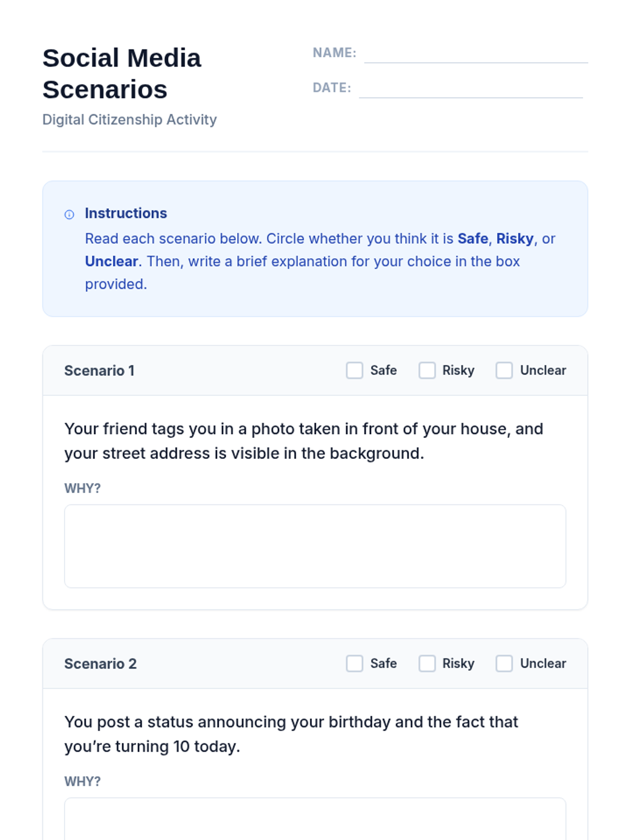This screenshot has height=840, width=630.
Task: Check the Risky box for Scenario 1
Action: coord(427,370)
